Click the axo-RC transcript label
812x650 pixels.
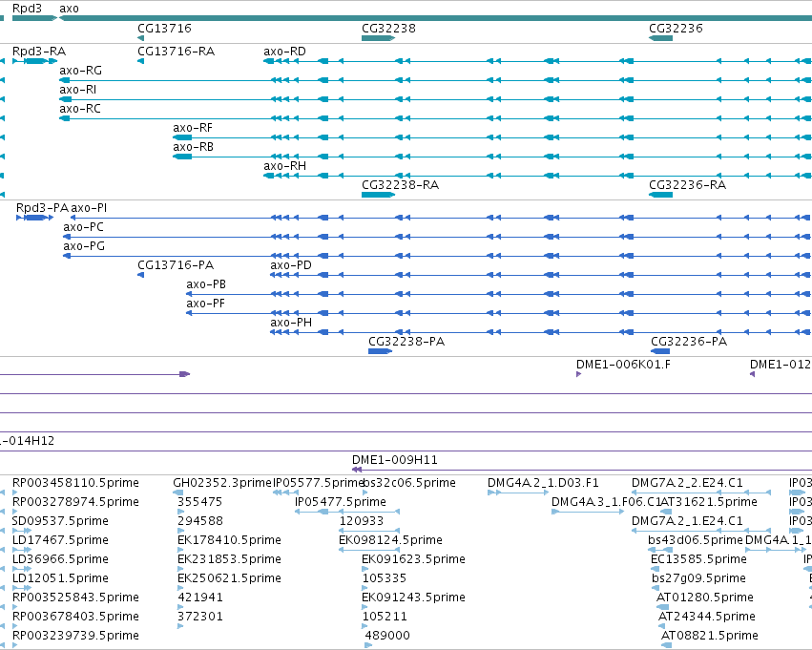pyautogui.click(x=80, y=109)
